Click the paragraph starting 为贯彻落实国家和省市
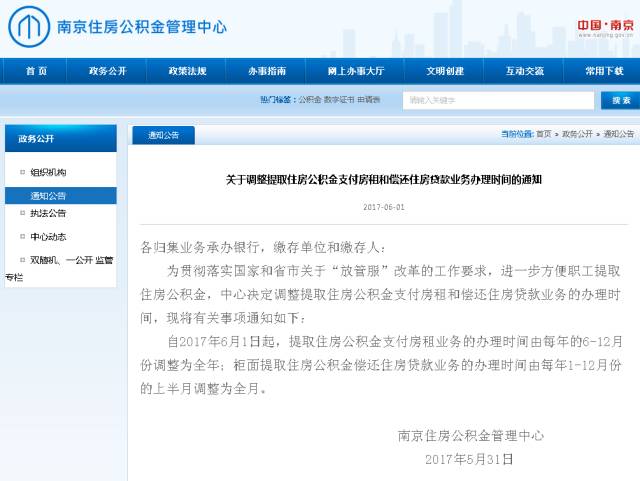 pos(380,294)
